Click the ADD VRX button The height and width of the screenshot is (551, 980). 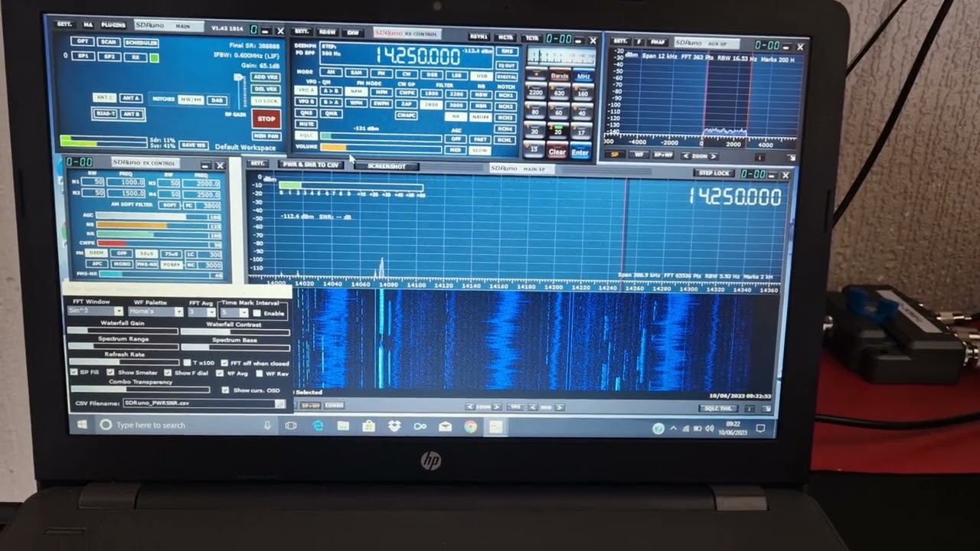click(x=265, y=77)
